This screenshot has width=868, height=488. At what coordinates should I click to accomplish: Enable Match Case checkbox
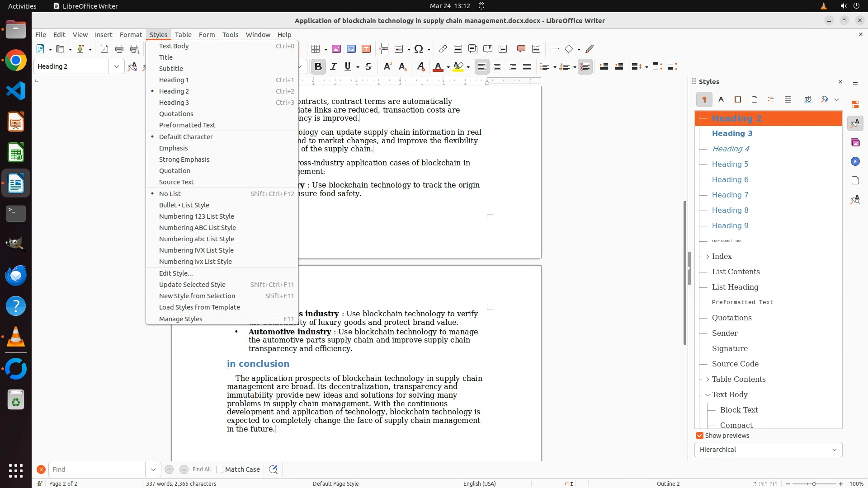(220, 469)
